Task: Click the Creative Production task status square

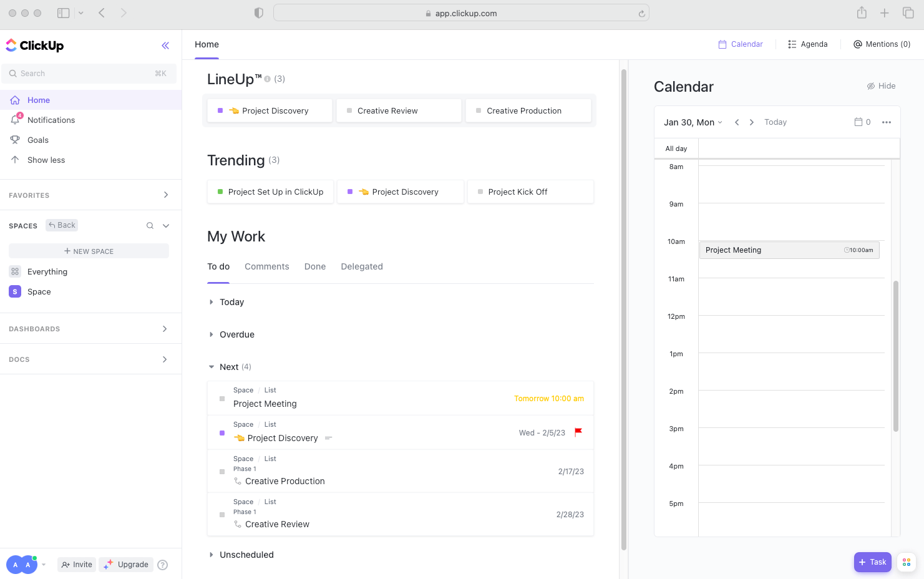Action: (222, 471)
